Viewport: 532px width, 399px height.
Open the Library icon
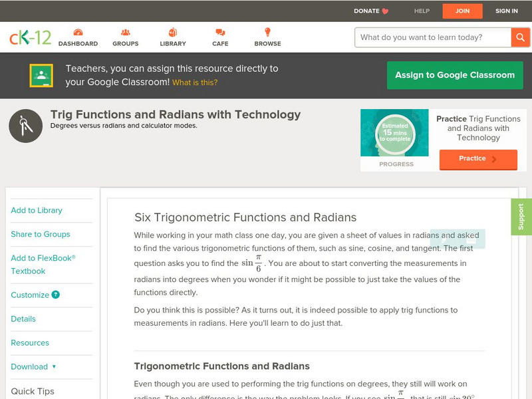click(172, 31)
